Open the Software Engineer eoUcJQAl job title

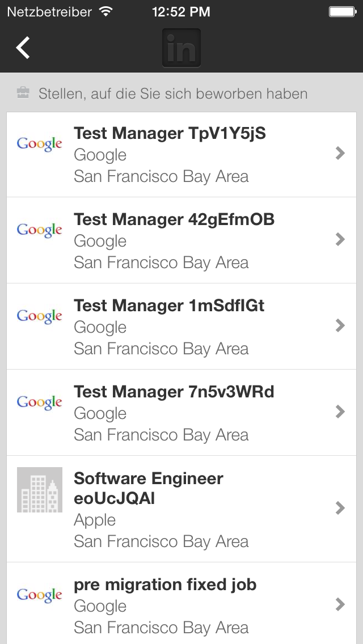coord(149,488)
